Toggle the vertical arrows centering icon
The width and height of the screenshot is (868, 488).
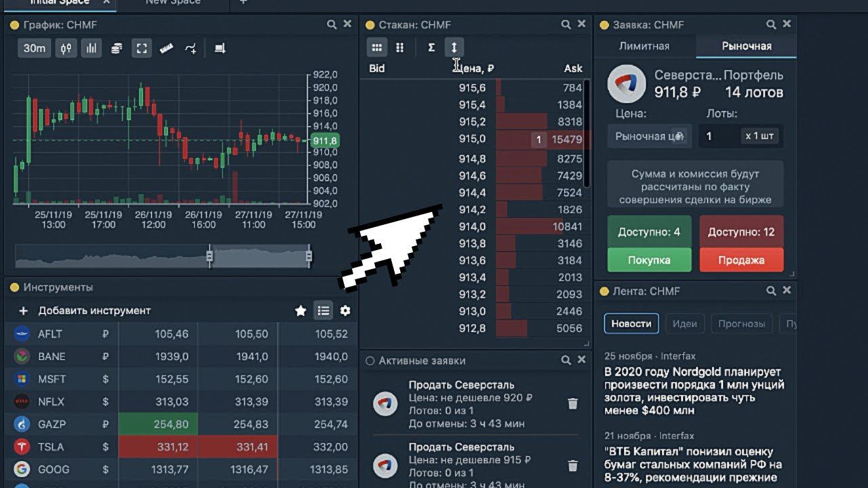point(454,47)
